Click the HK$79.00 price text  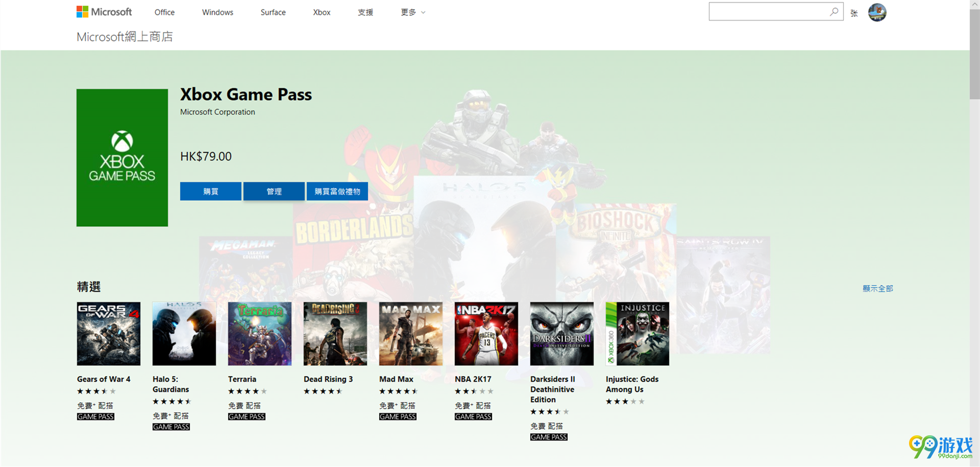206,156
